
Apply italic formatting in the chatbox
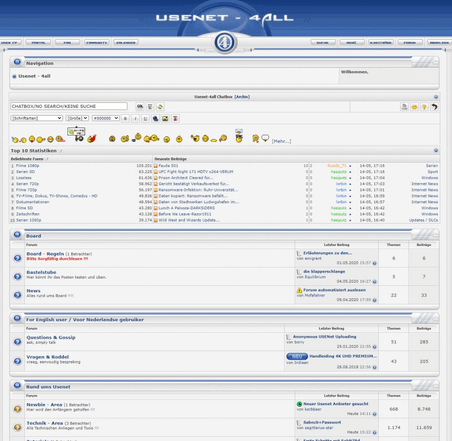(x=135, y=118)
